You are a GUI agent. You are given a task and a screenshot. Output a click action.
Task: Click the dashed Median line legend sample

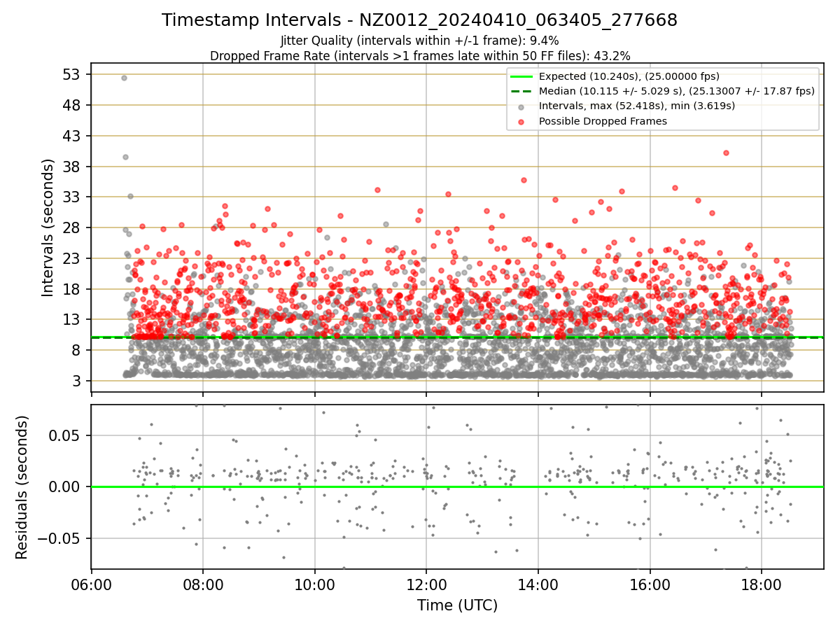point(522,91)
